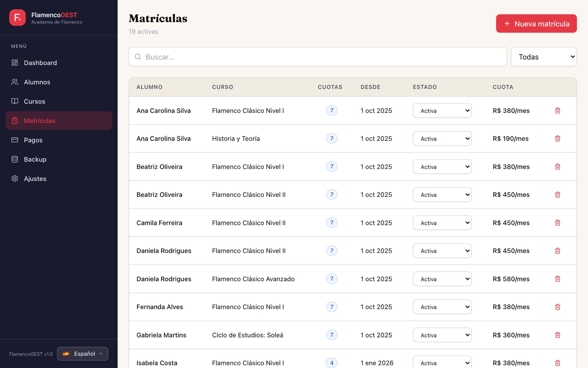Screen dimensions: 588x368
Task: Click cuotas badge 7 for Ana Carolina Silva's Historia y Teoría
Action: pos(331,138)
